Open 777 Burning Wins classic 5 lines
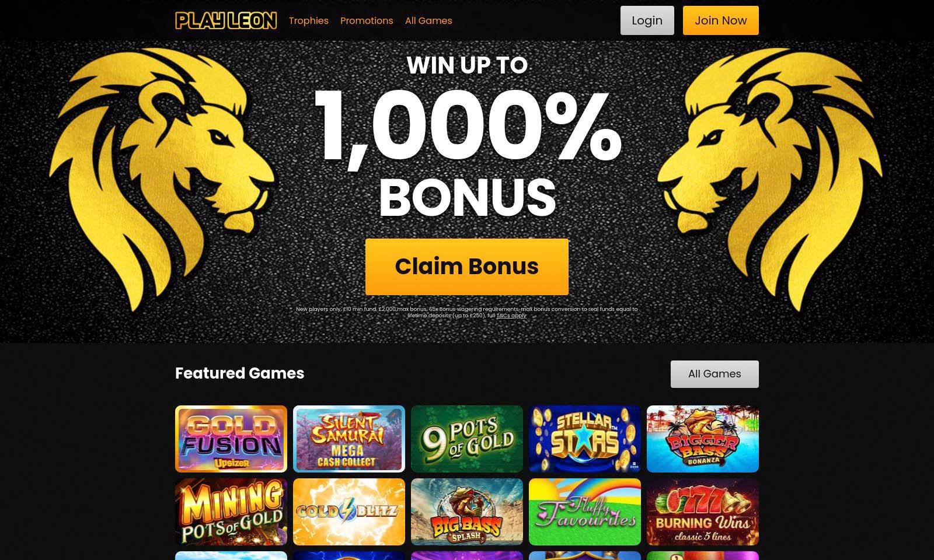Viewport: 934px width, 560px height. [x=703, y=512]
